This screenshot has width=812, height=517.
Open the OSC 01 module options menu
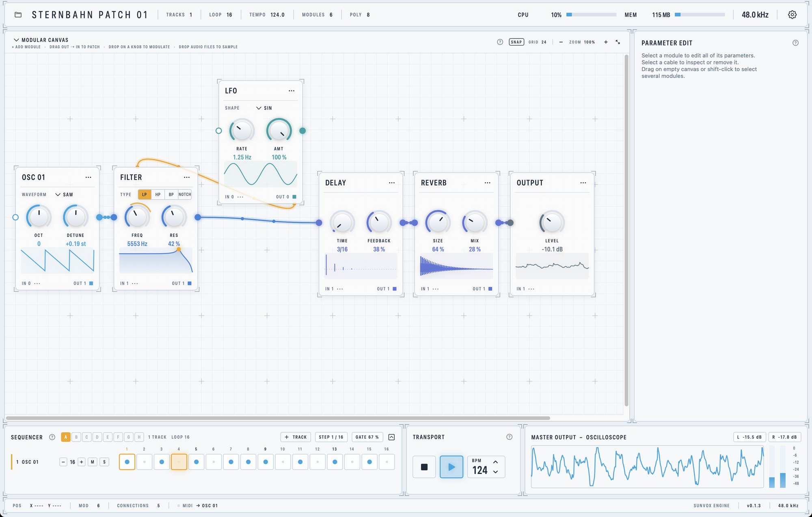(88, 177)
